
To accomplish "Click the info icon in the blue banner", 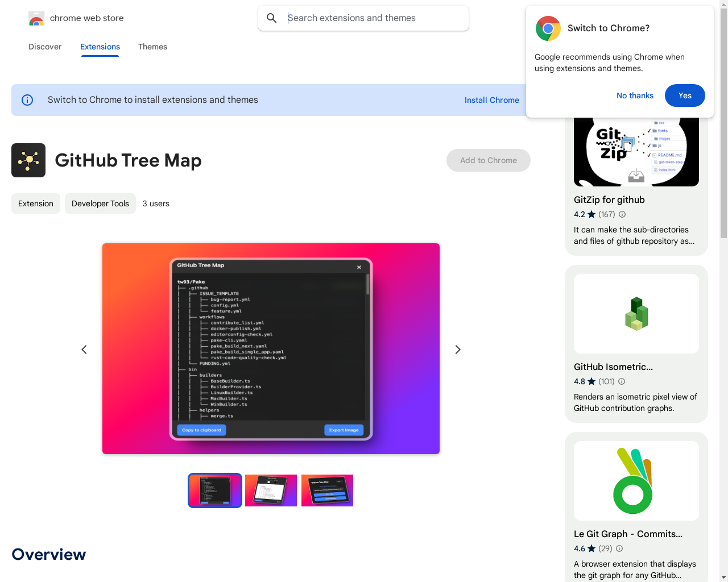I will click(27, 100).
